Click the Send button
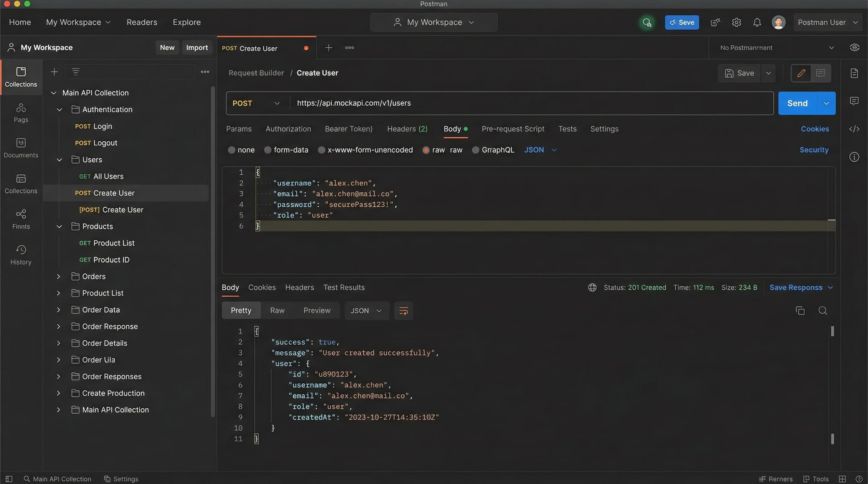This screenshot has height=484, width=868. click(x=797, y=103)
